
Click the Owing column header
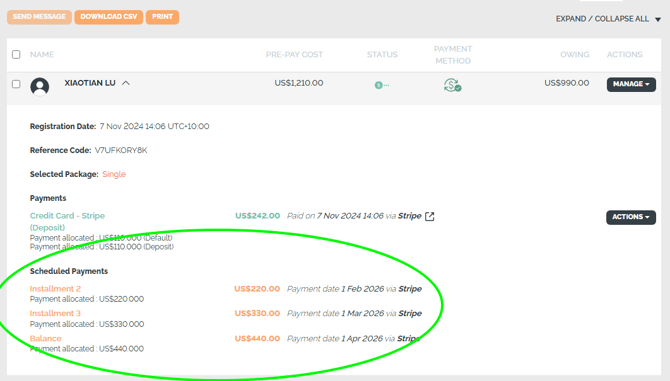(x=575, y=54)
